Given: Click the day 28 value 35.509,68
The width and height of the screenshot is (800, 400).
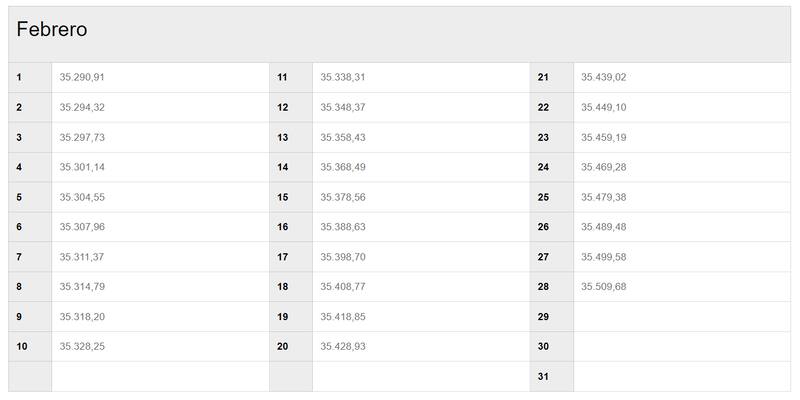Looking at the screenshot, I should [x=604, y=287].
